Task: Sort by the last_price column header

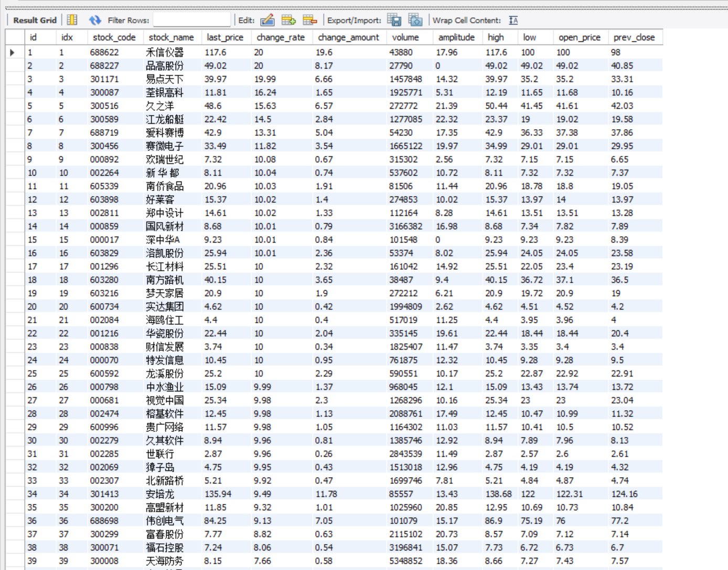Action: pyautogui.click(x=225, y=37)
